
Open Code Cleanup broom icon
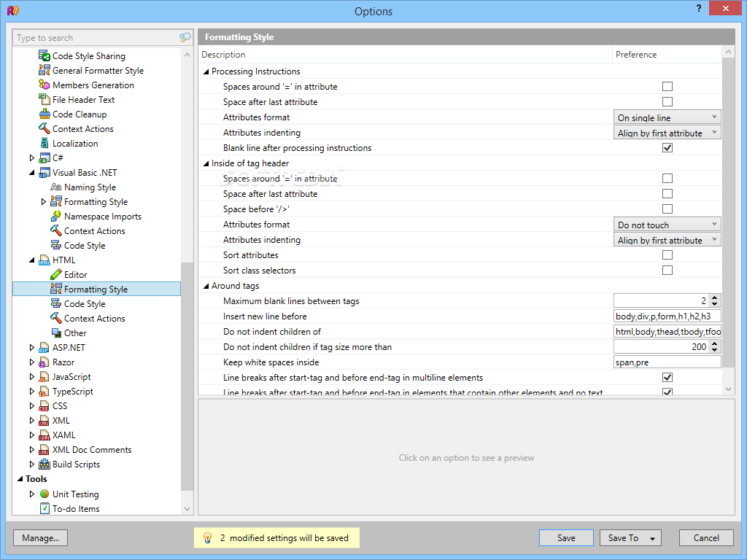tap(44, 114)
